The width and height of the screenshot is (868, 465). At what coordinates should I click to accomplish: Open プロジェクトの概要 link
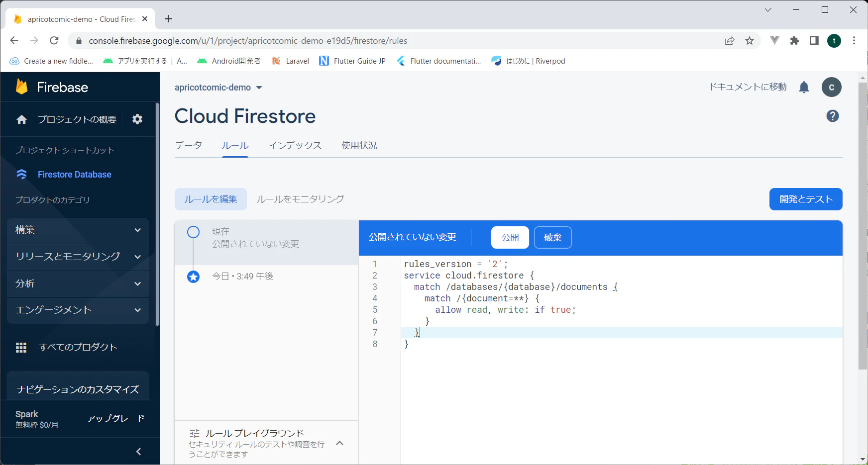[77, 119]
